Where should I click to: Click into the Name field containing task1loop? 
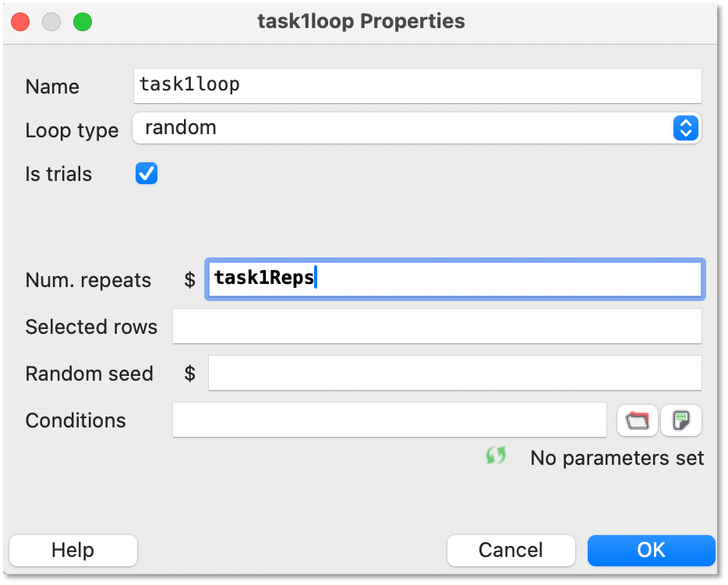coord(418,86)
